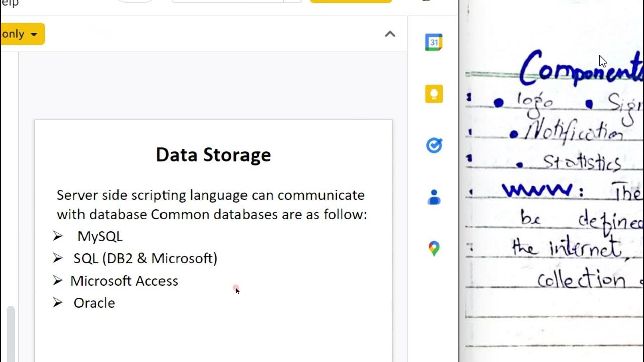Viewport: 644px width, 362px height.
Task: Click the handwritten "Statistics" bullet
Action: point(581,162)
